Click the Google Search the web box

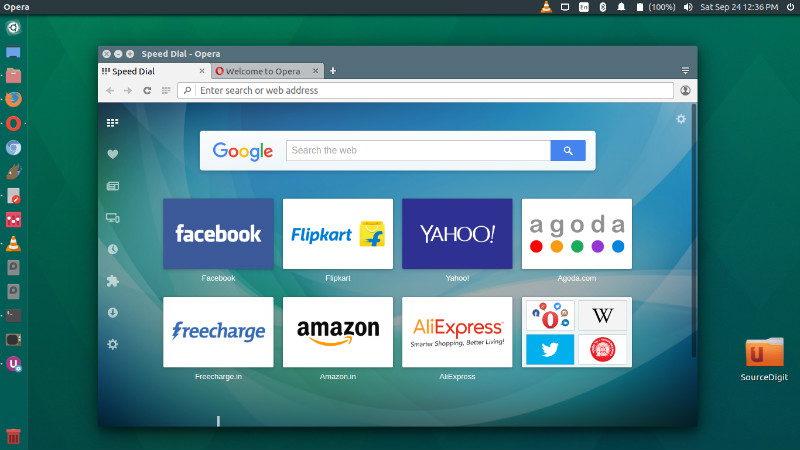tap(418, 151)
